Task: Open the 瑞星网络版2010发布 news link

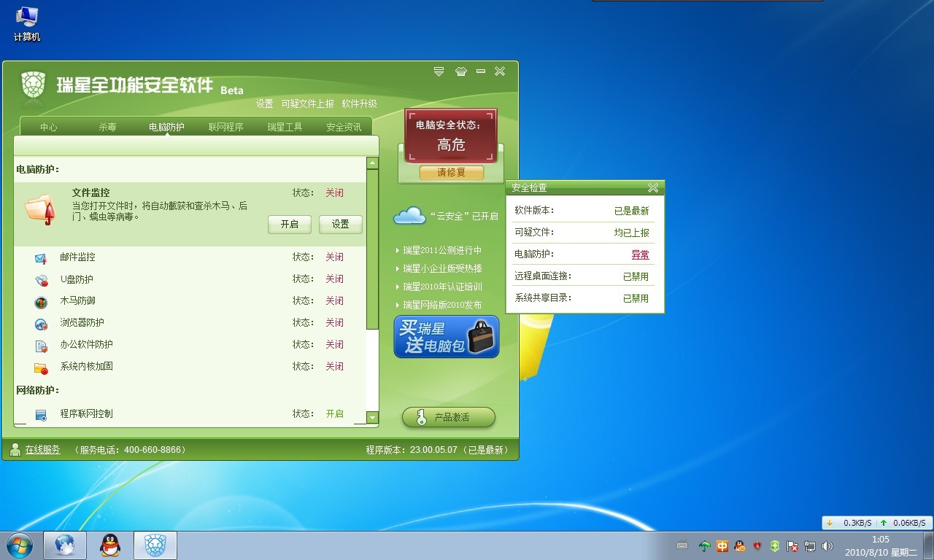Action: [x=442, y=305]
